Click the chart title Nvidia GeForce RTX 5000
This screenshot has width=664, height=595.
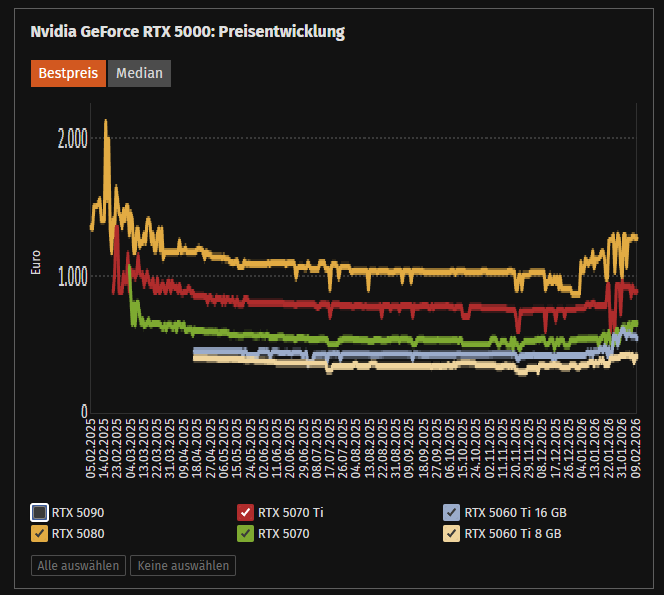188,32
